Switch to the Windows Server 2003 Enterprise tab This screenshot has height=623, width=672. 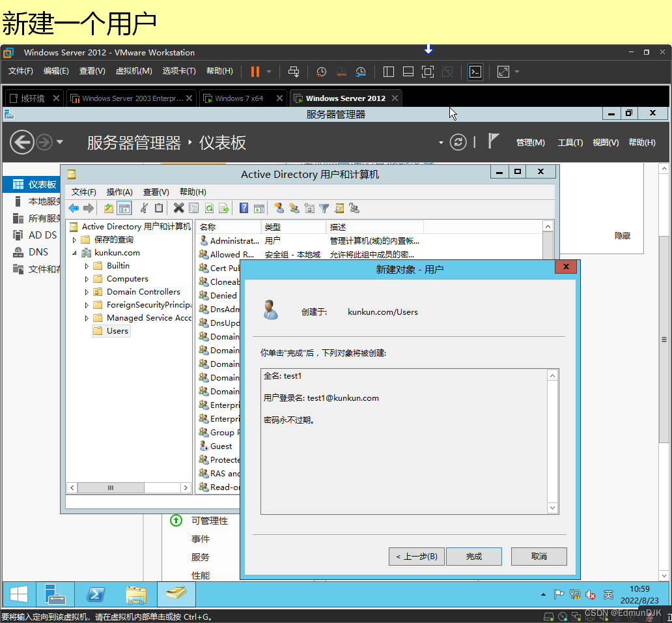[132, 98]
